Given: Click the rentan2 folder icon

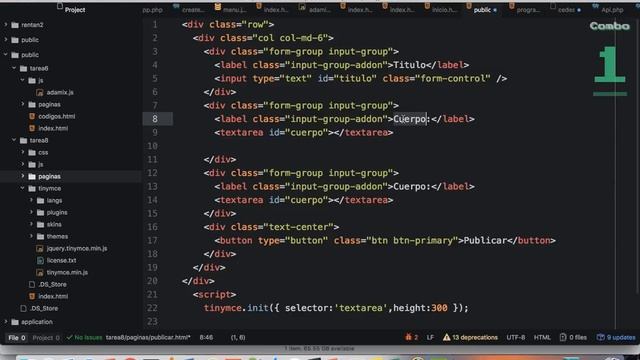Looking at the screenshot, I should [15, 25].
